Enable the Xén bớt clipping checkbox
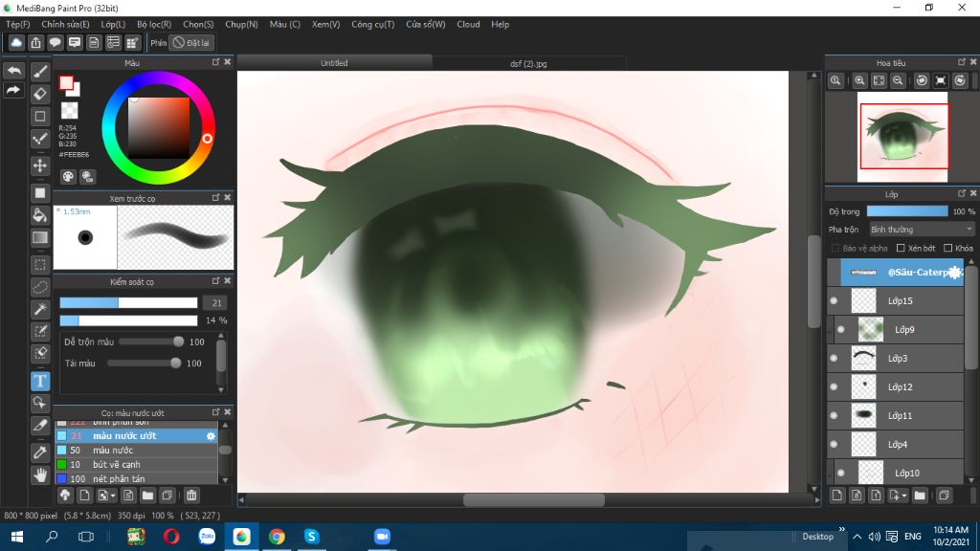Viewport: 980px width, 551px height. [901, 248]
